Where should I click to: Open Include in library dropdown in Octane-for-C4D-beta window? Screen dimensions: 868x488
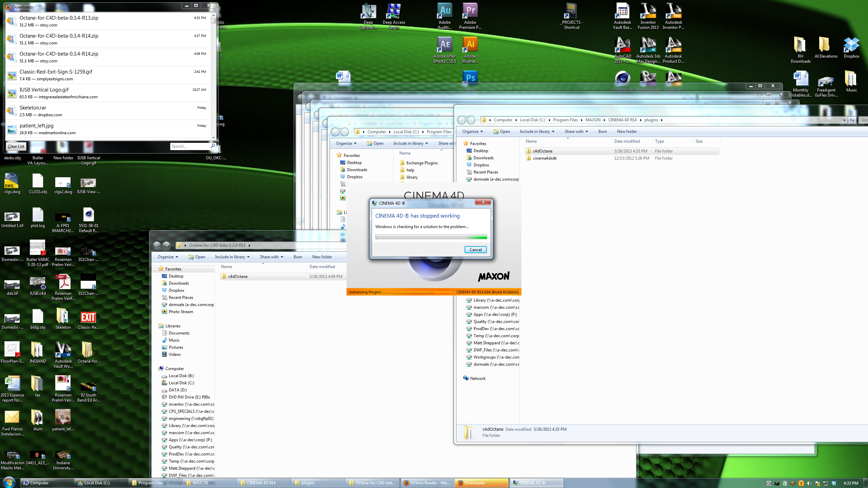click(232, 257)
